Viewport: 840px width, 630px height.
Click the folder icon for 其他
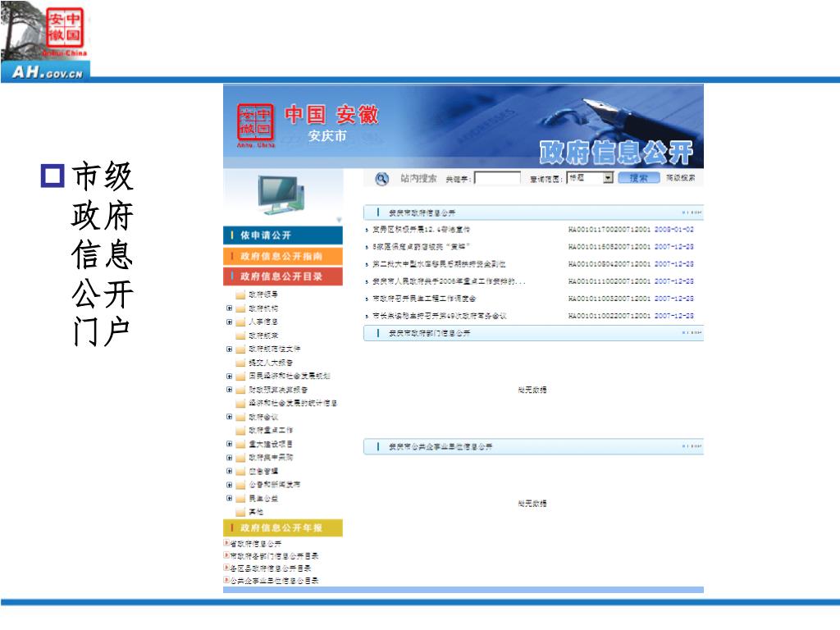240,512
